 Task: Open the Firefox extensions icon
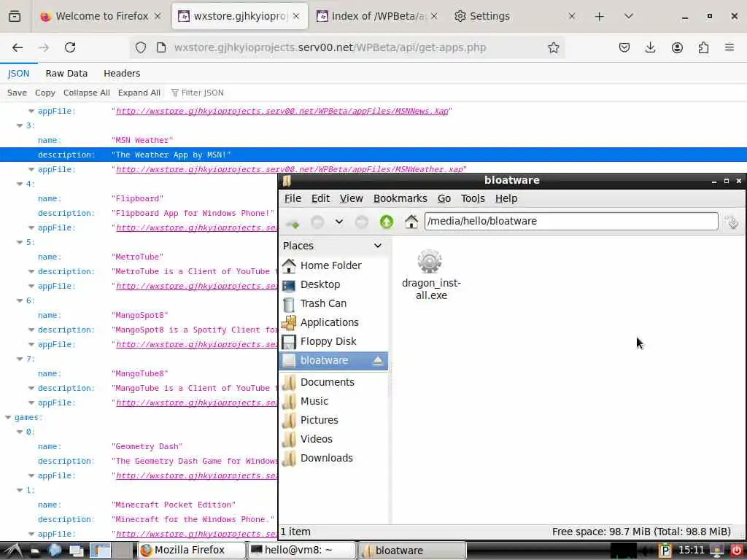point(703,47)
